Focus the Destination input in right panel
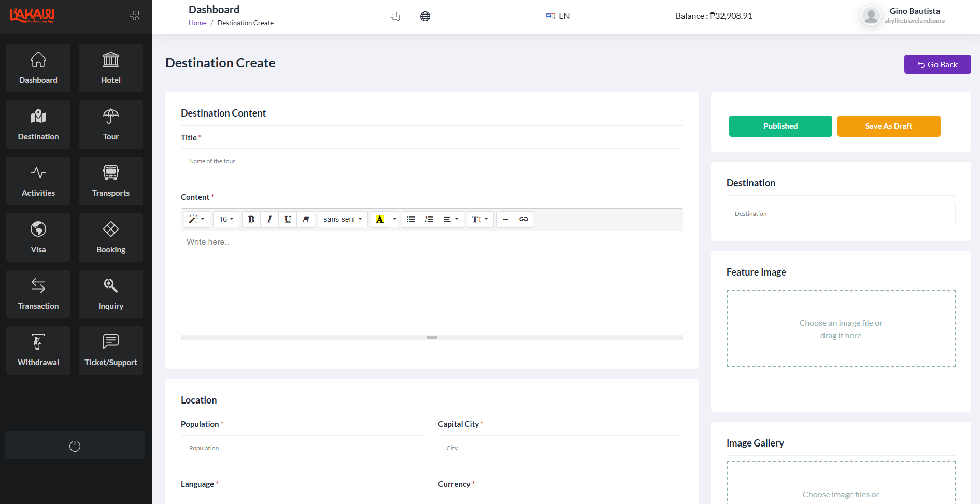This screenshot has width=980, height=504. pyautogui.click(x=841, y=213)
